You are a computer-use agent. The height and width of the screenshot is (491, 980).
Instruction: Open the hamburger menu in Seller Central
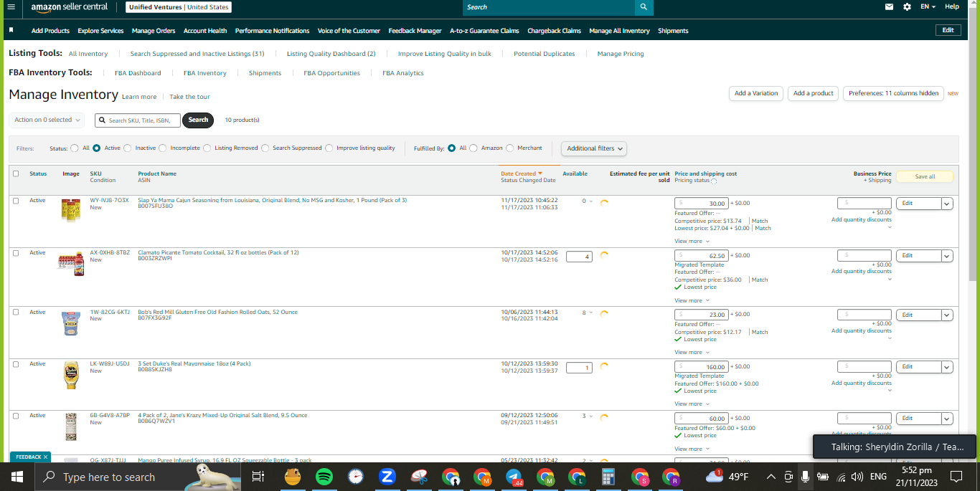point(11,6)
